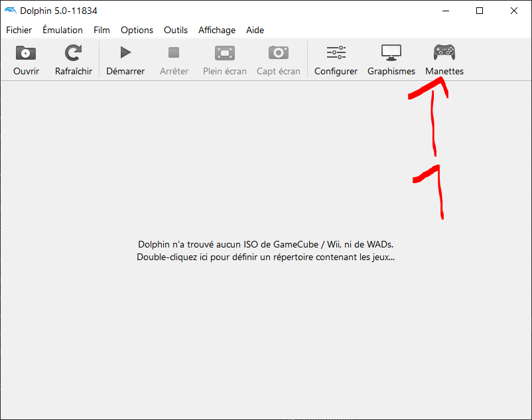Open the Émulation menu

point(62,30)
